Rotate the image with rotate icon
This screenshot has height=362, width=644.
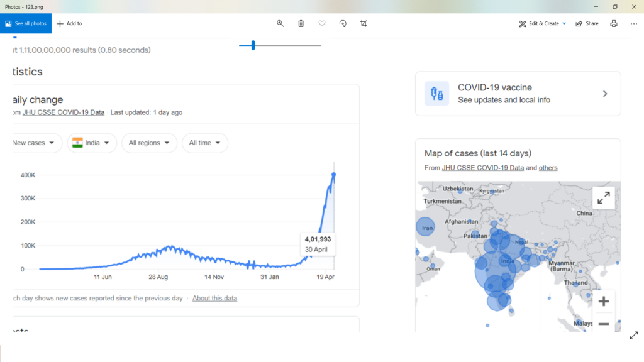[x=343, y=23]
